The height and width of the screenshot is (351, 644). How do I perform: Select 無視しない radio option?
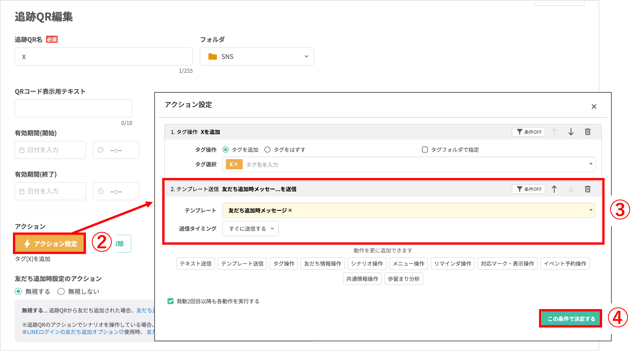[61, 291]
